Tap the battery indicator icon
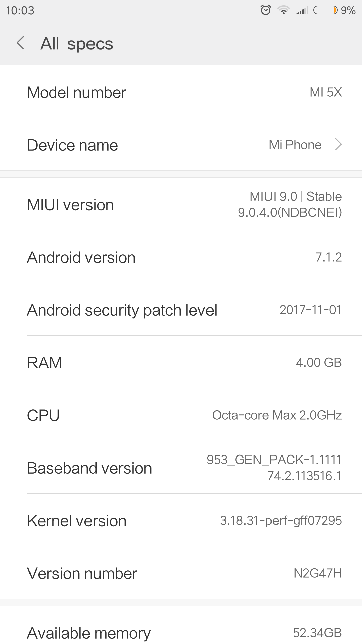362x644 pixels. 325,11
